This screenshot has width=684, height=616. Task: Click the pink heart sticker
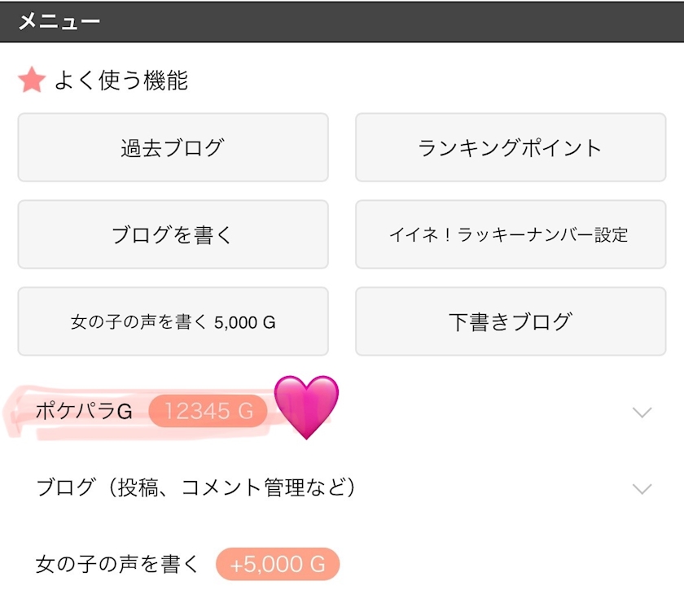[306, 406]
